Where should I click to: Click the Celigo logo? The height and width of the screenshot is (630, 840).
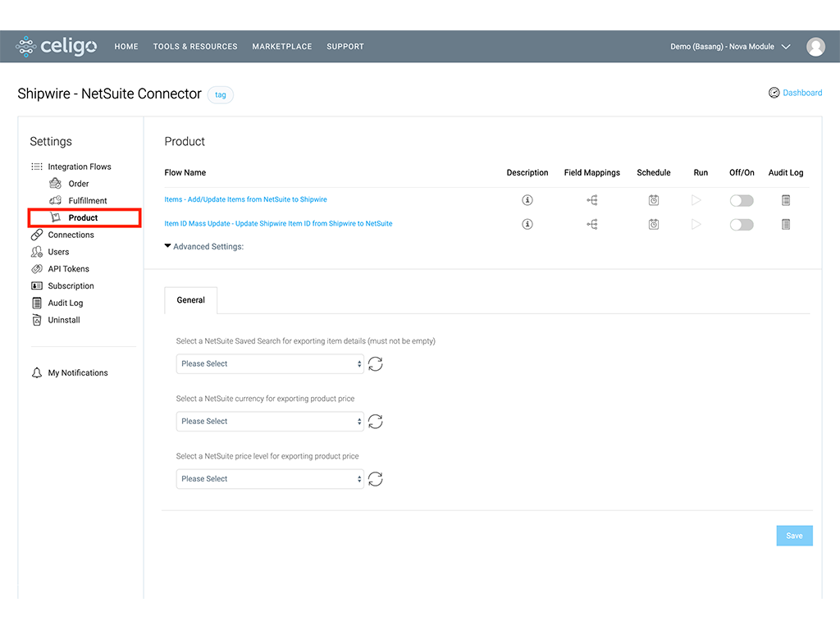[57, 46]
